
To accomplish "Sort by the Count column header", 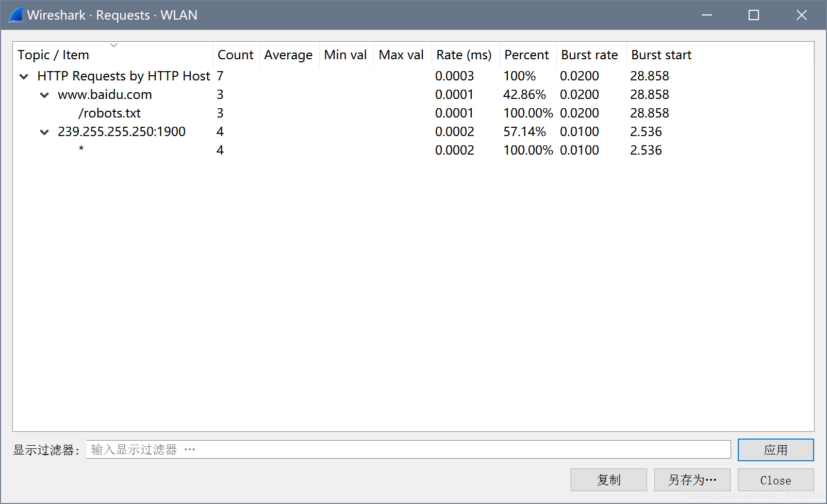I will coord(236,55).
